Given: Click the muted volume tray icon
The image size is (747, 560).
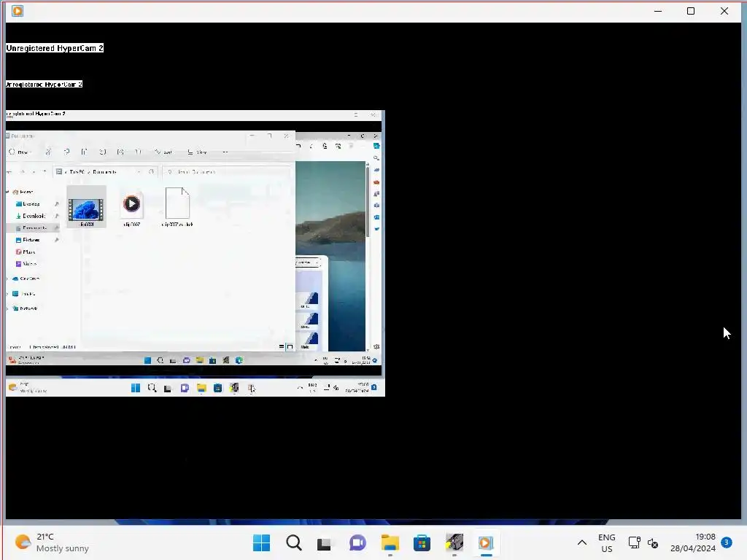Looking at the screenshot, I should 653,542.
